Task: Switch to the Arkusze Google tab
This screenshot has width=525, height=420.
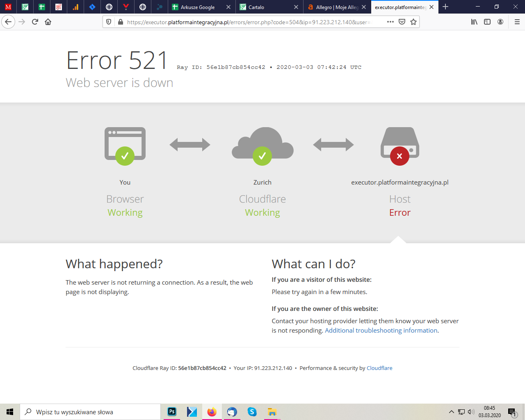Action: click(198, 7)
